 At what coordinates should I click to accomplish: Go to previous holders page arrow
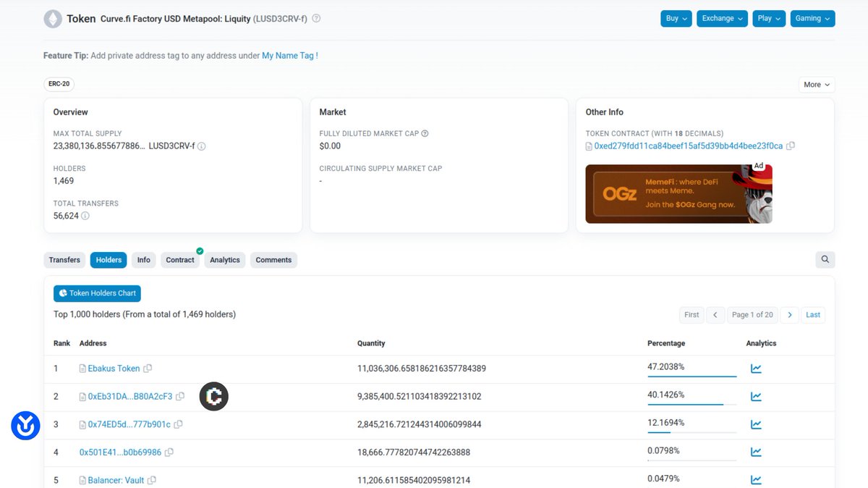[715, 315]
